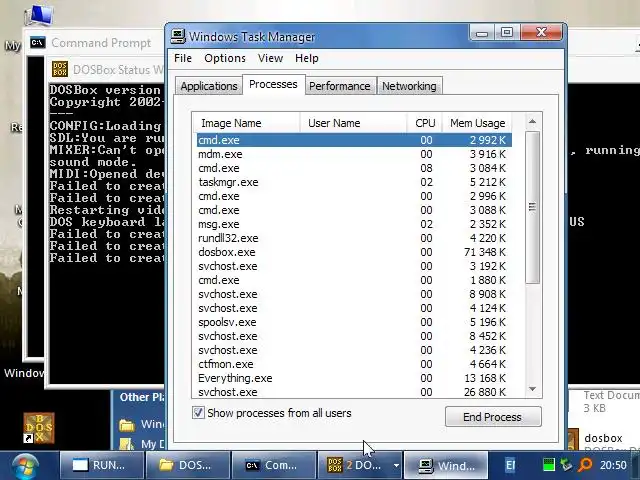The width and height of the screenshot is (640, 480).
Task: Select the Everything.exe process row
Action: coord(354,378)
